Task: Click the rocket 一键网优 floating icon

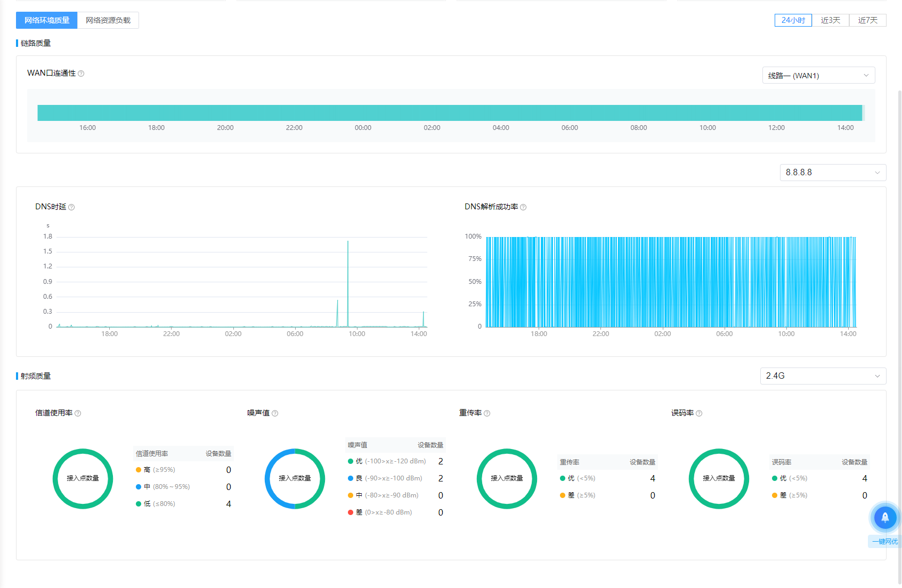Action: coord(885,517)
